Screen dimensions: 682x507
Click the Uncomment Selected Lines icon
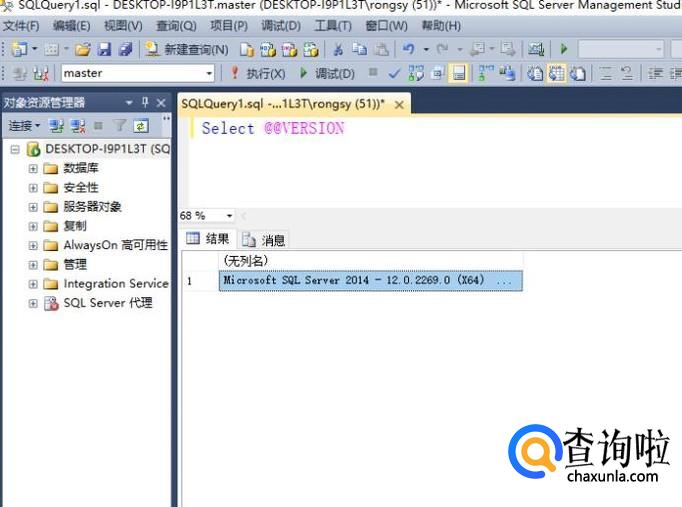pyautogui.click(x=627, y=73)
